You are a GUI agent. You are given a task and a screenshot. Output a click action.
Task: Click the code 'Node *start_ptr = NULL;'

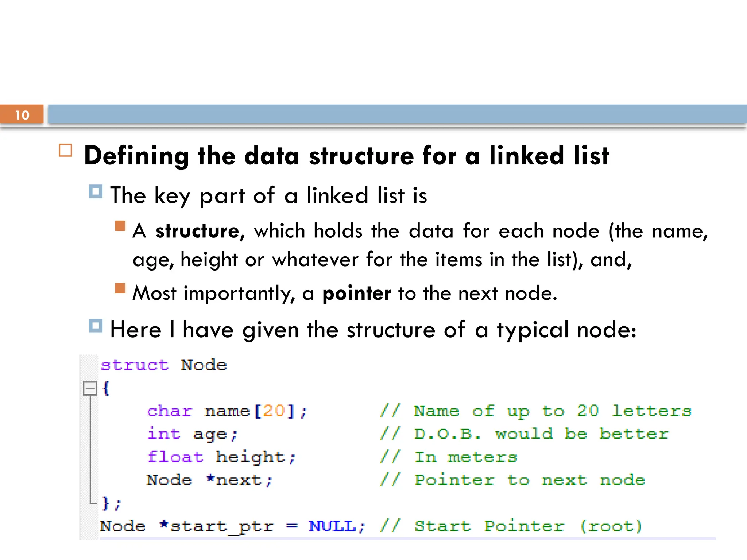pyautogui.click(x=232, y=526)
